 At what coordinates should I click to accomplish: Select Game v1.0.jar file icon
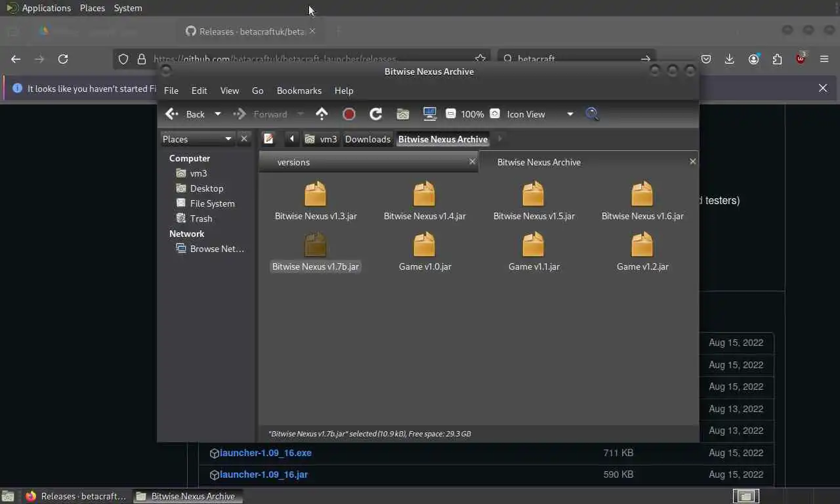tap(425, 245)
